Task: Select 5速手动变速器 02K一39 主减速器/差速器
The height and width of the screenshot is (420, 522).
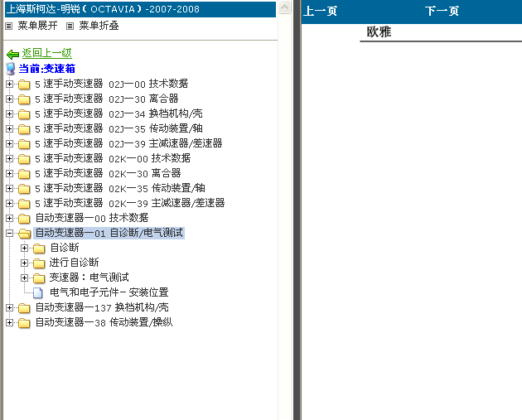Action: click(130, 203)
